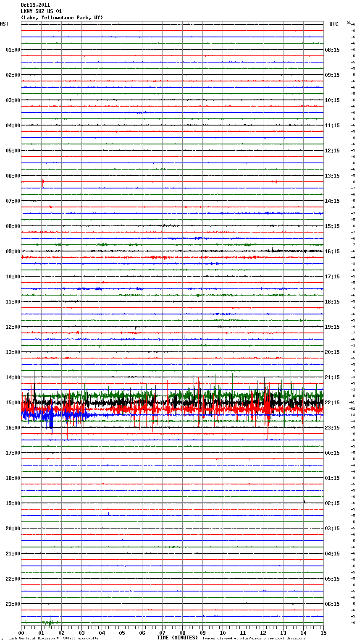Click the "04:00" MST time label

[13, 126]
